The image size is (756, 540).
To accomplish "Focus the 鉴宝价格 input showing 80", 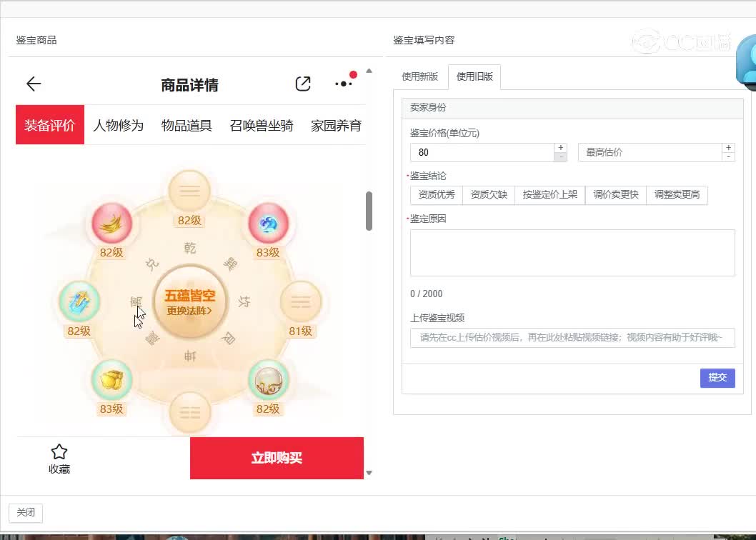I will pos(482,152).
